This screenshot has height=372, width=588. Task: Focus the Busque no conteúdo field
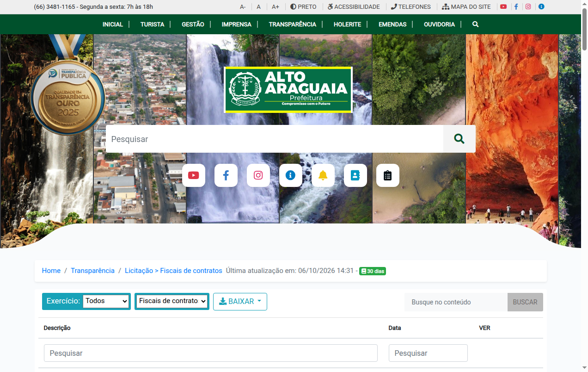pyautogui.click(x=456, y=302)
